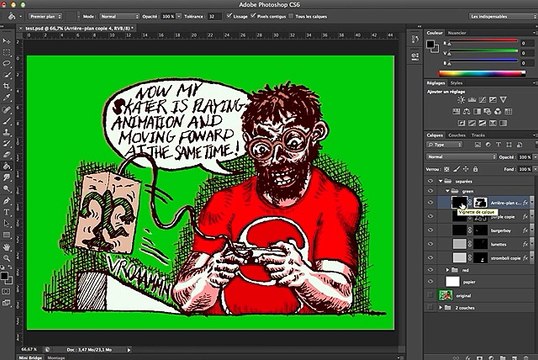Click the lock position icon
The image size is (538, 360).
pyautogui.click(x=466, y=169)
